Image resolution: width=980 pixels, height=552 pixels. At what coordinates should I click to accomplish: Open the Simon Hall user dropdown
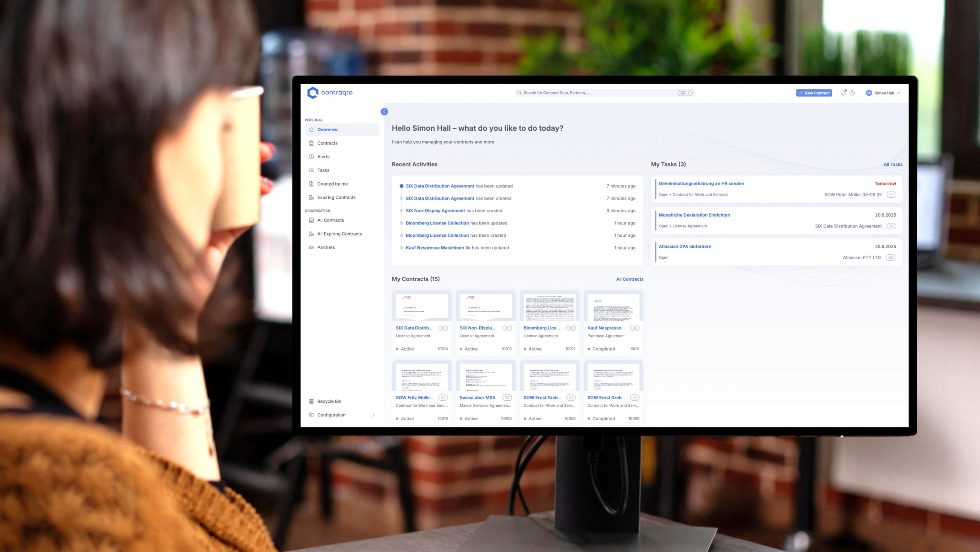(883, 93)
